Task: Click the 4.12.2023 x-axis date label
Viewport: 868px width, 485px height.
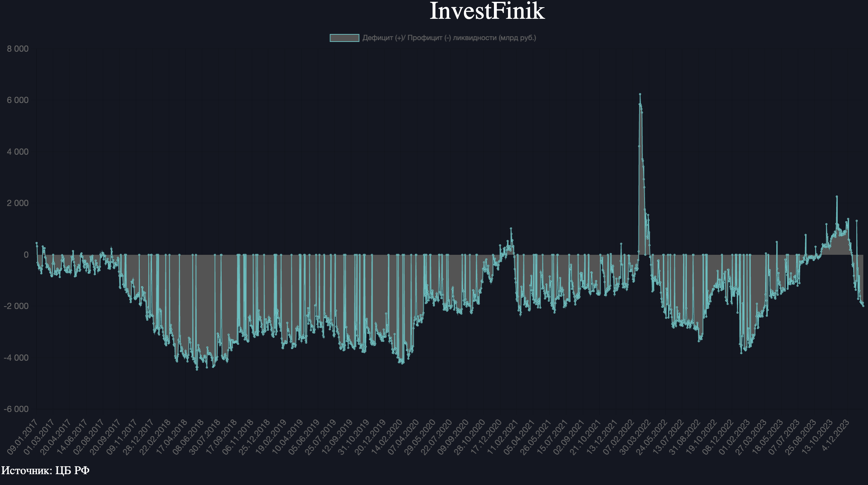Action: point(835,435)
